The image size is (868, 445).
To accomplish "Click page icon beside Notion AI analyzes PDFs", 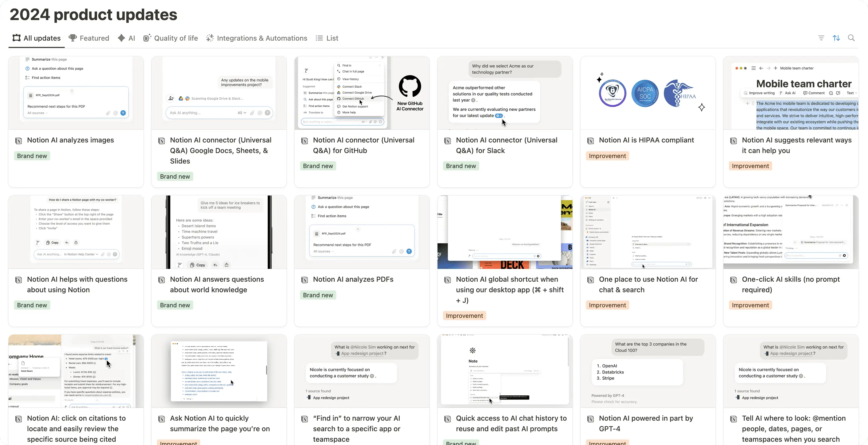I will click(305, 280).
